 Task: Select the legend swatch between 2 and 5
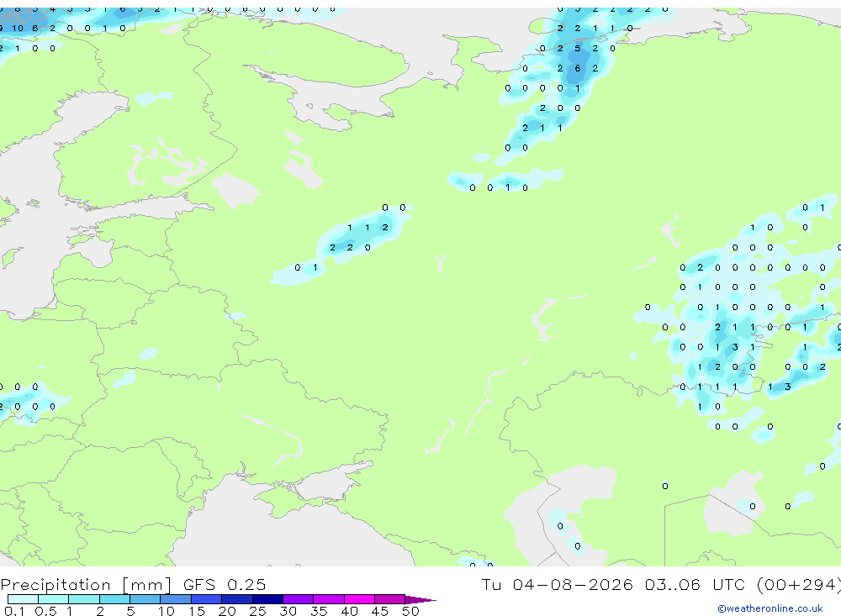(114, 599)
